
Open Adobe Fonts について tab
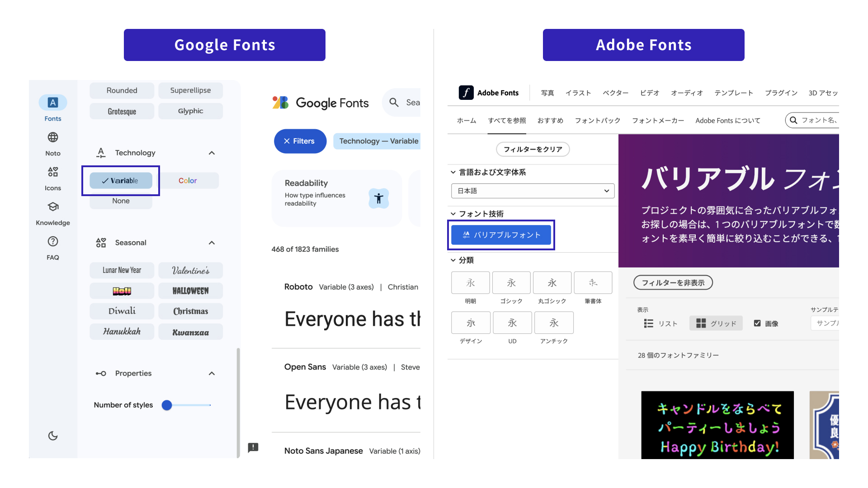[728, 121]
